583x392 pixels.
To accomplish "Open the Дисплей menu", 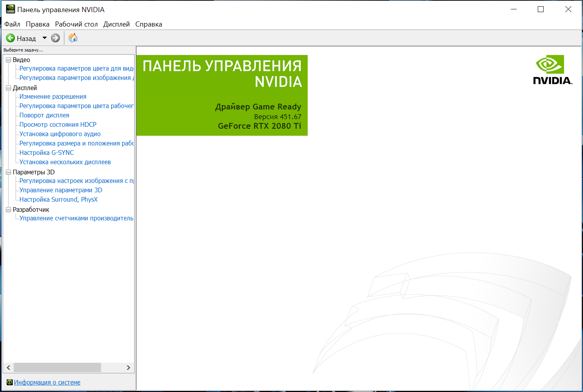I will pyautogui.click(x=117, y=24).
